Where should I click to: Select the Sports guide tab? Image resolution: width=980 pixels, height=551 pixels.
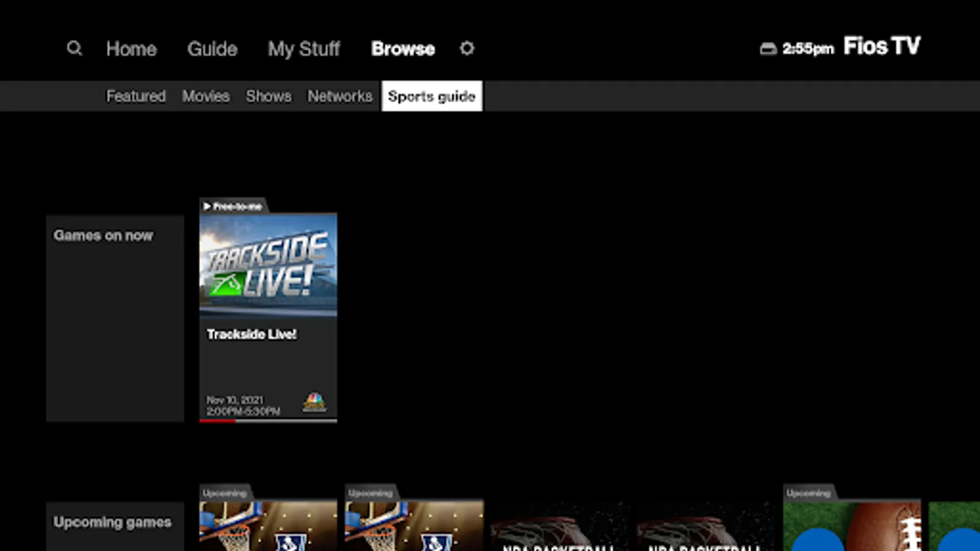coord(432,96)
